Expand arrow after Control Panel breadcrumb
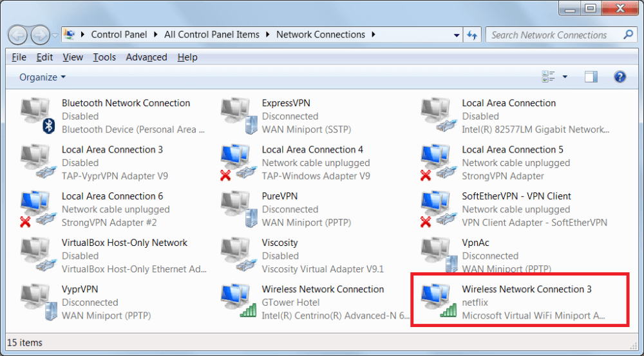Screen dimensions: 644x356 (x=156, y=35)
